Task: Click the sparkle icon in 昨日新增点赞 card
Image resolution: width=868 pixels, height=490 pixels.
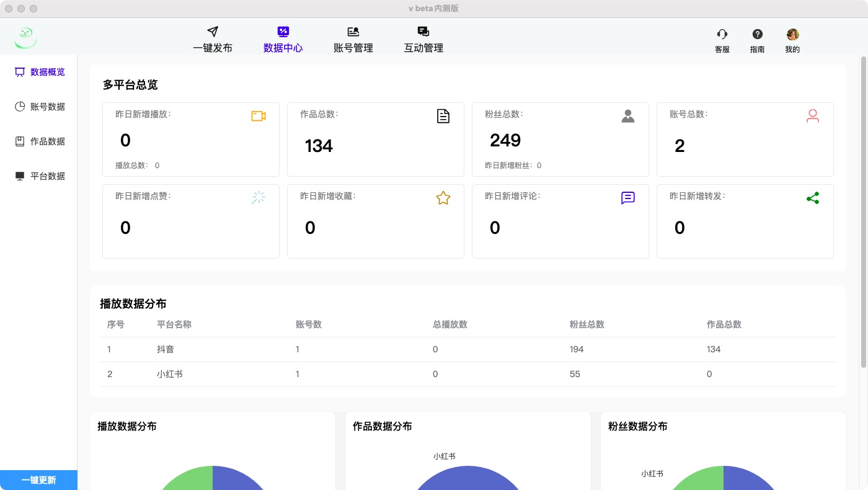Action: pyautogui.click(x=259, y=198)
